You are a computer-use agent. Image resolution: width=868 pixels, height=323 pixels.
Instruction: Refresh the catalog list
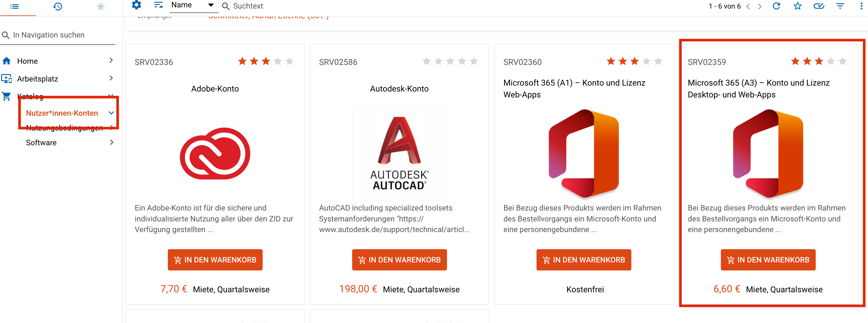pos(776,6)
